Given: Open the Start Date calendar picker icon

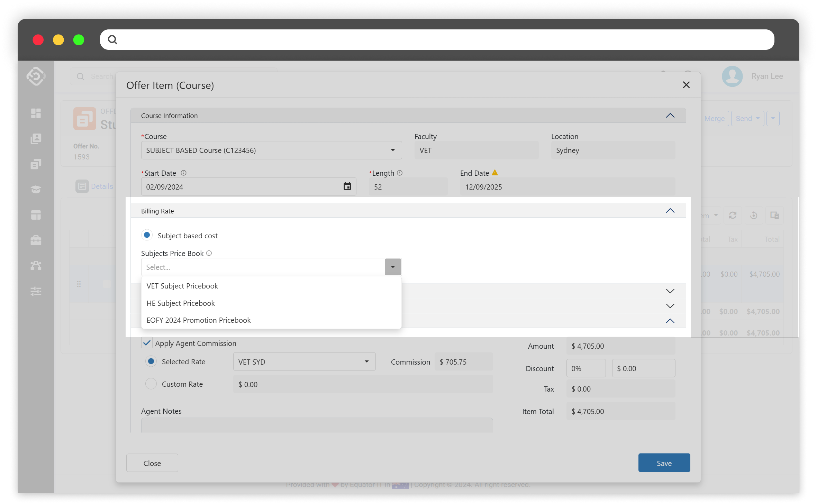Looking at the screenshot, I should coord(347,187).
